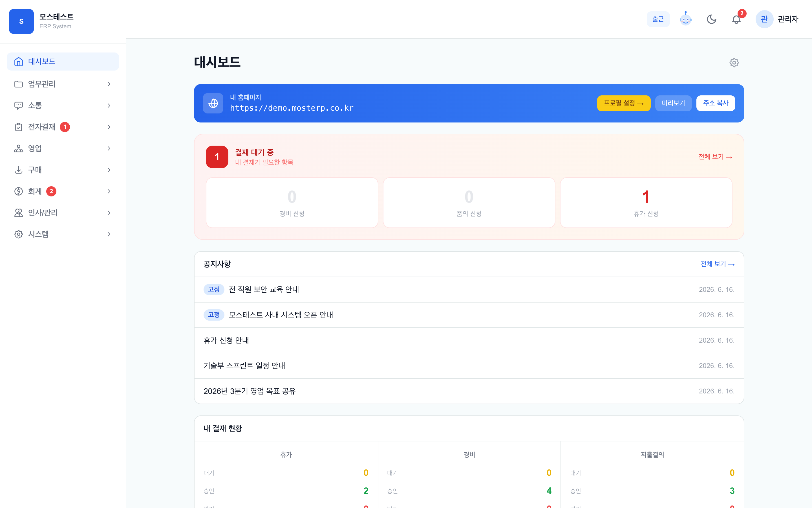
Task: Click the 경비 column header in 내 결재 현황
Action: click(x=469, y=455)
